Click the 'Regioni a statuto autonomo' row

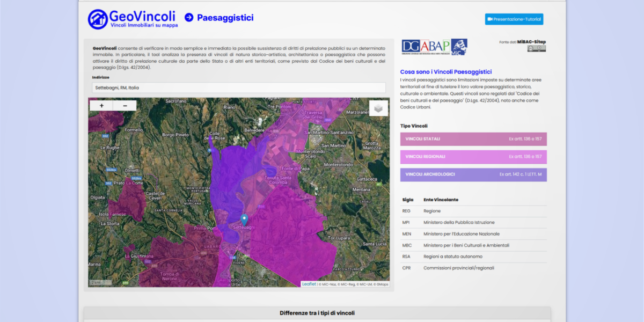pyautogui.click(x=473, y=257)
